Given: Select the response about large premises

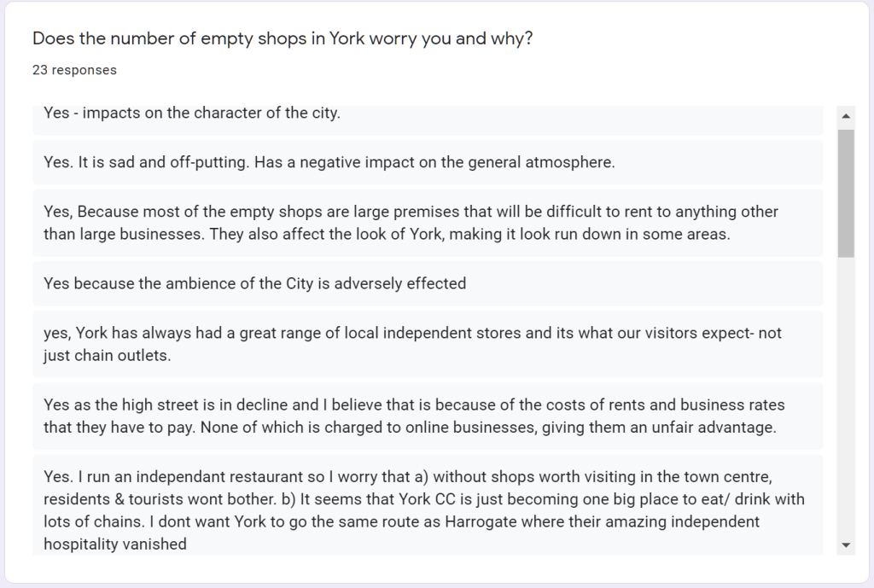Looking at the screenshot, I should (x=410, y=223).
